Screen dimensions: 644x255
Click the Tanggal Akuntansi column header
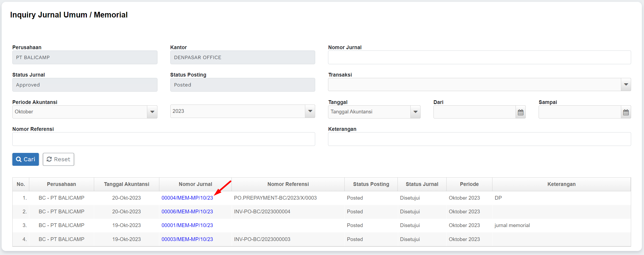126,184
